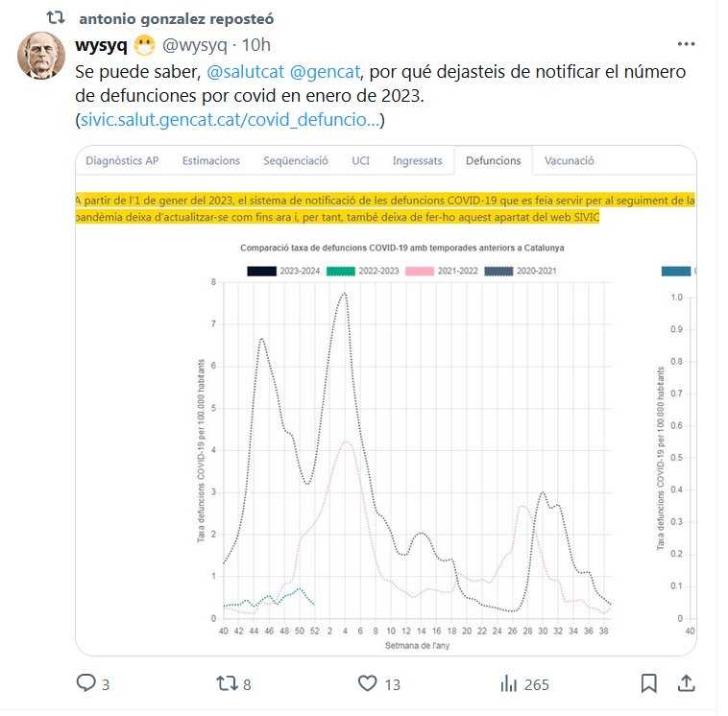View tweet analytics bar chart icon
Screen dimensions: 728x716
tap(509, 683)
